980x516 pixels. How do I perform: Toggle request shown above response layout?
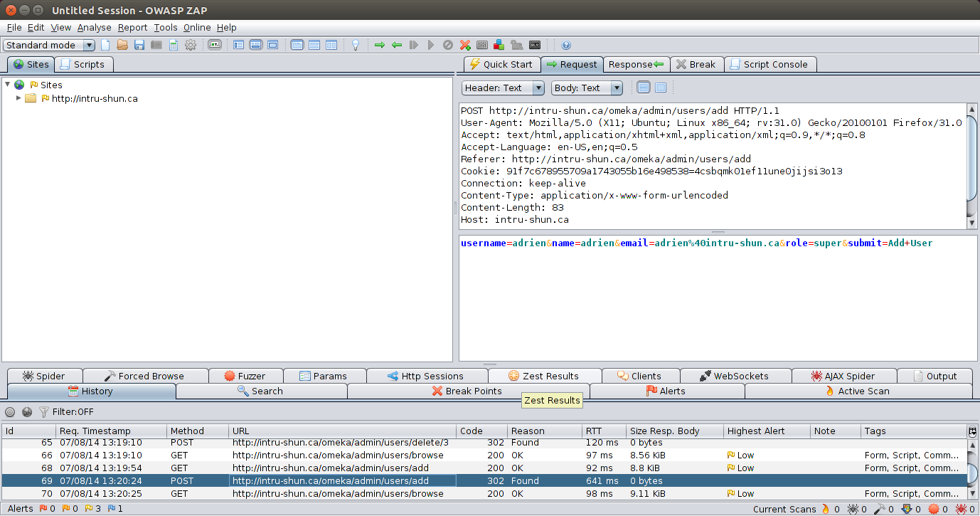(314, 45)
